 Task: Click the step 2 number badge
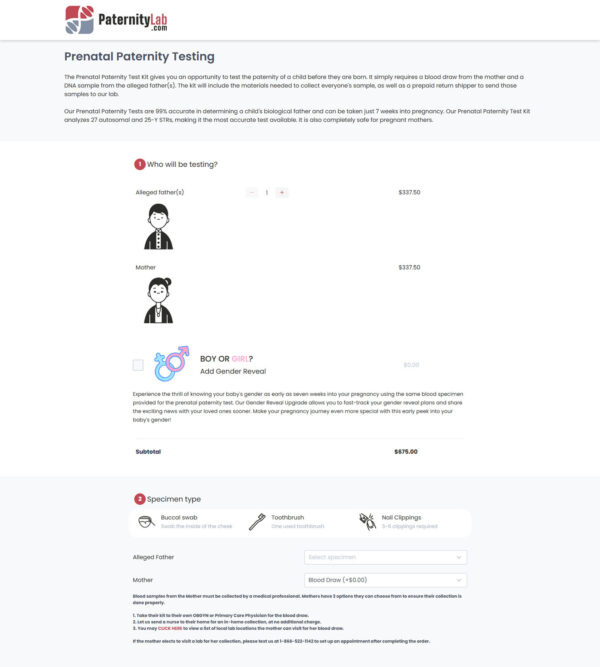coord(139,498)
